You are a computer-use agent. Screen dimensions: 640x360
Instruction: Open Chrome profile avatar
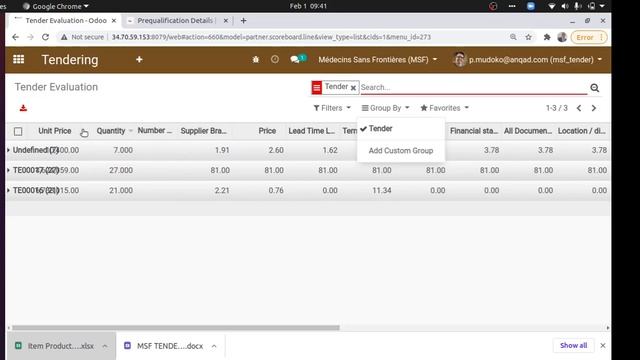pyautogui.click(x=562, y=37)
